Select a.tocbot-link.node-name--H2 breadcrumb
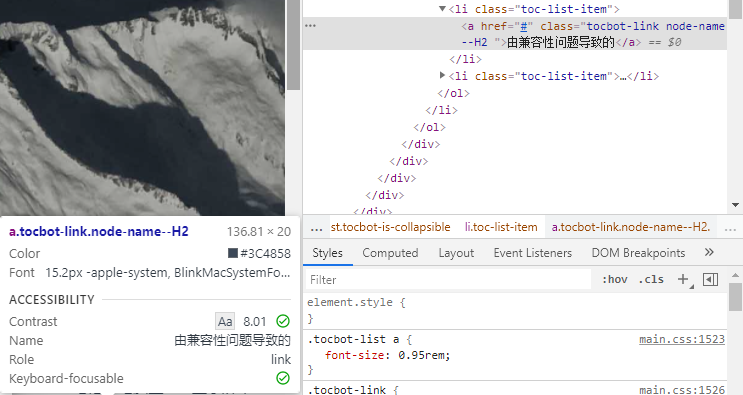The image size is (743, 395). pyautogui.click(x=631, y=227)
